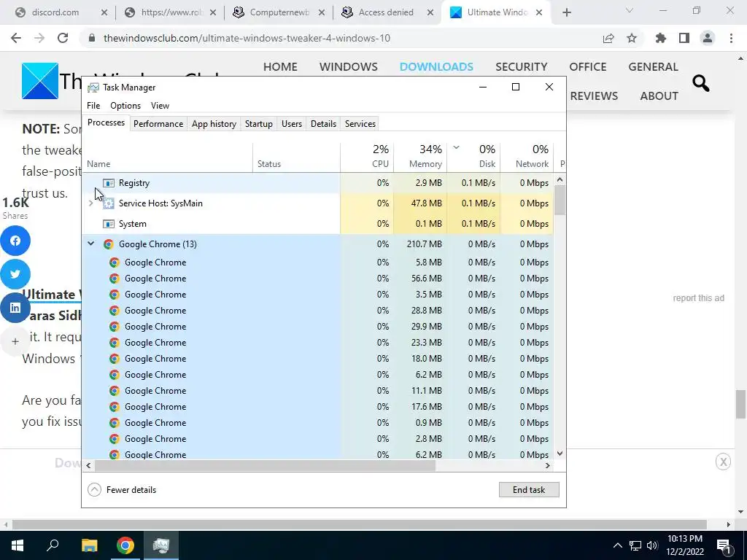Click the browser address bar URL

(x=247, y=38)
